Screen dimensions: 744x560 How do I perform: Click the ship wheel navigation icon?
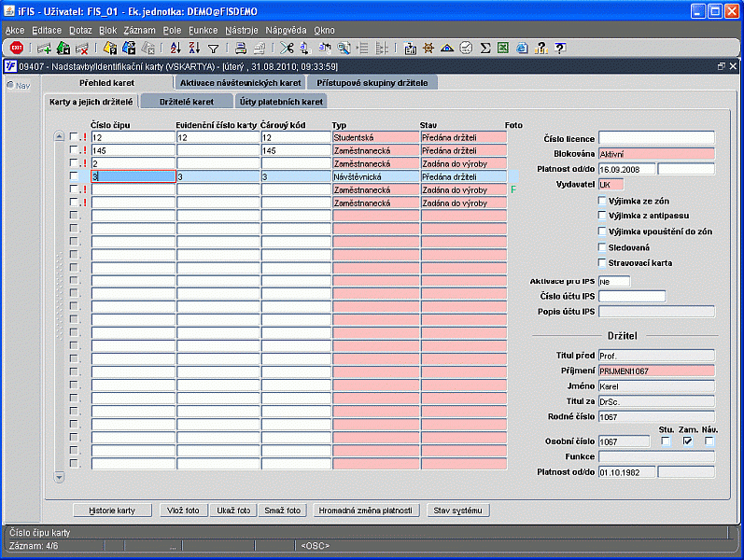click(428, 48)
